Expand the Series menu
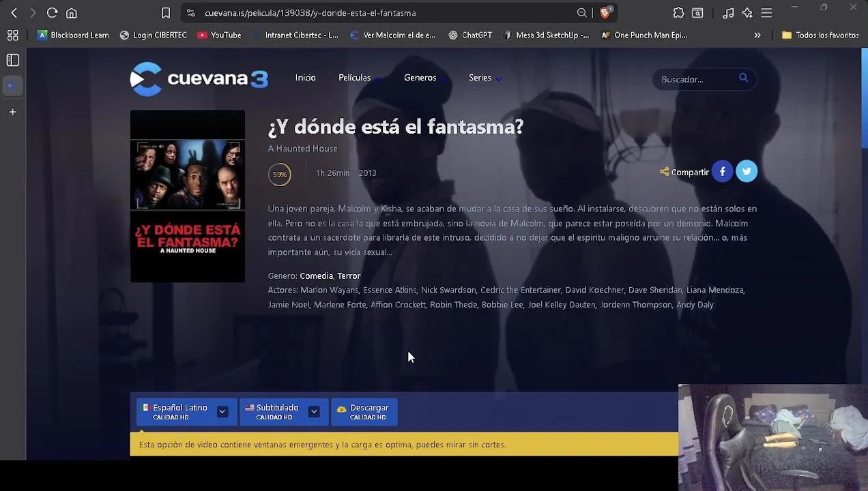The image size is (868, 491). 484,78
